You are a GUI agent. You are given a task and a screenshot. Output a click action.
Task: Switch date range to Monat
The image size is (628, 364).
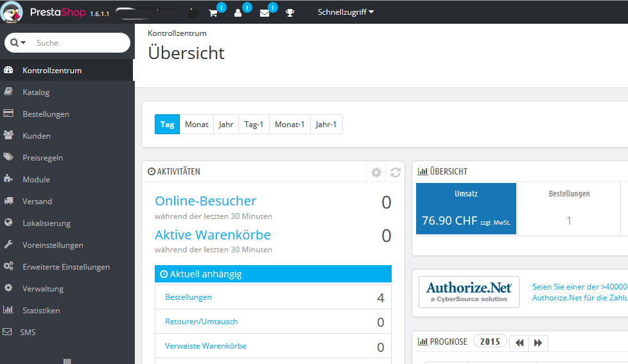(x=196, y=125)
